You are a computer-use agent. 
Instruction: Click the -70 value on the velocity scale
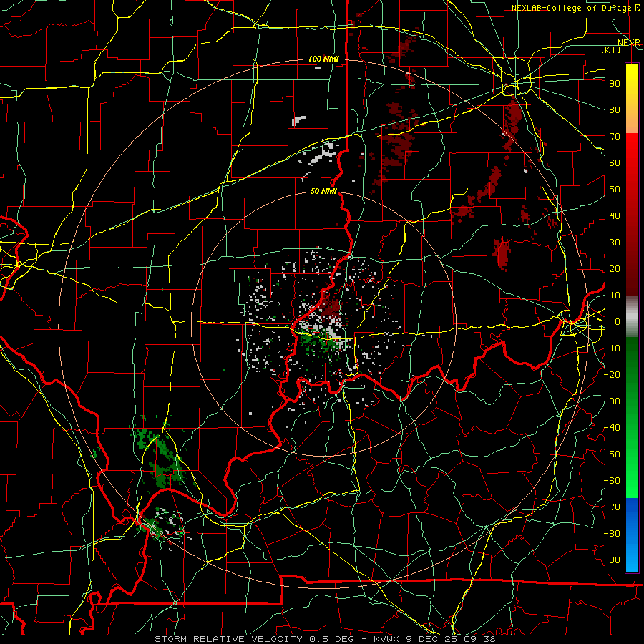[613, 507]
